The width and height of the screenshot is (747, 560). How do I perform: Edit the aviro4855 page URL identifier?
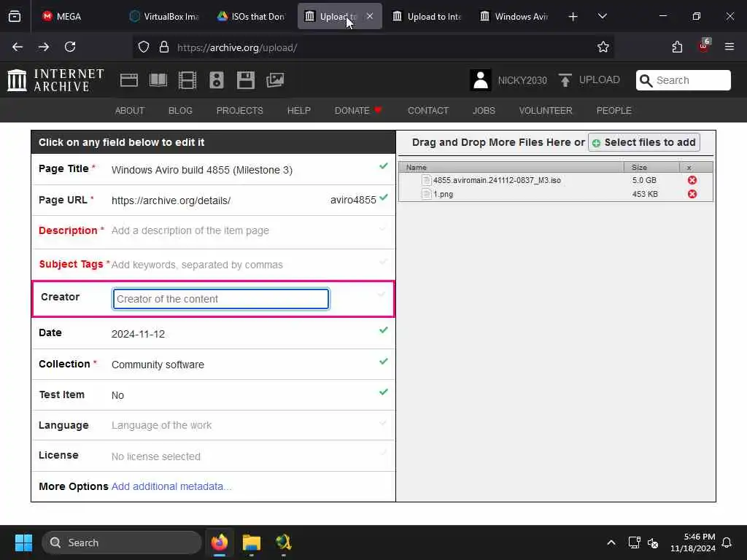pyautogui.click(x=353, y=200)
